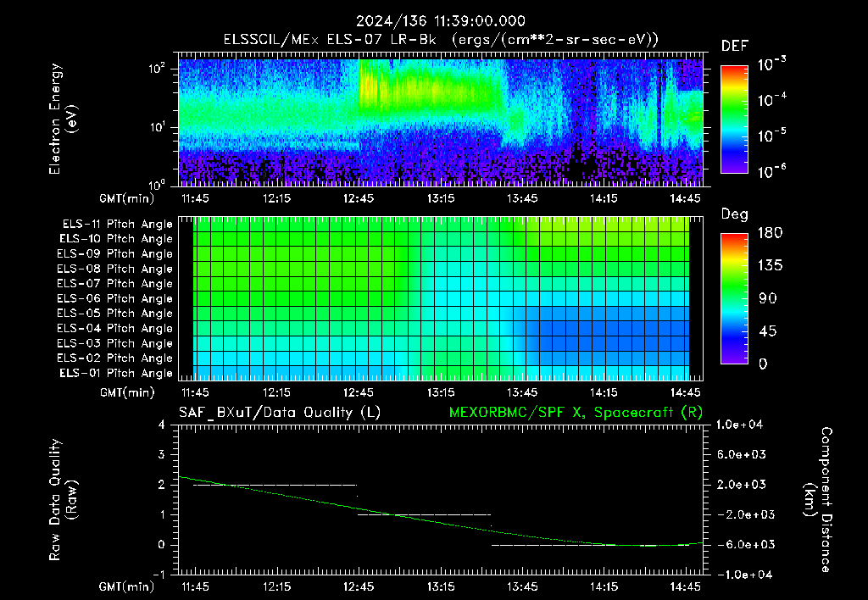868x600 pixels.
Task: Click the 10^1 electron energy axis tick
Action: 157,127
